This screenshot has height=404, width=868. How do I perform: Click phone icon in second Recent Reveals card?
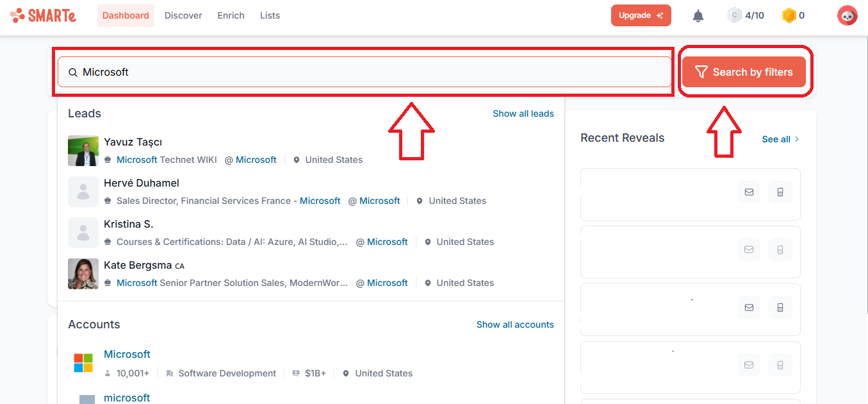pos(780,249)
